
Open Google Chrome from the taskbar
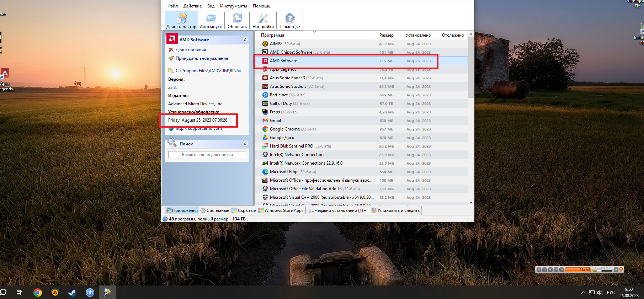point(38,293)
